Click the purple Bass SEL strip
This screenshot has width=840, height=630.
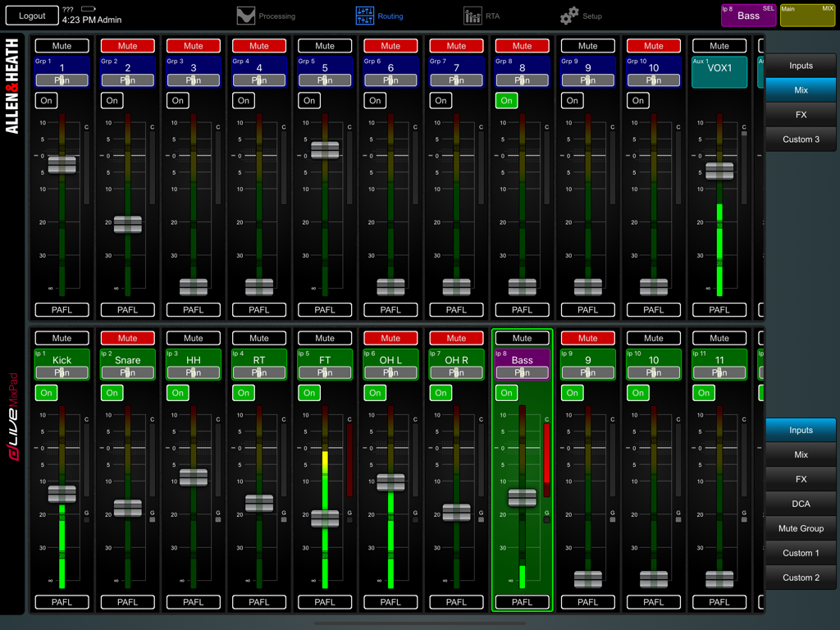(747, 15)
